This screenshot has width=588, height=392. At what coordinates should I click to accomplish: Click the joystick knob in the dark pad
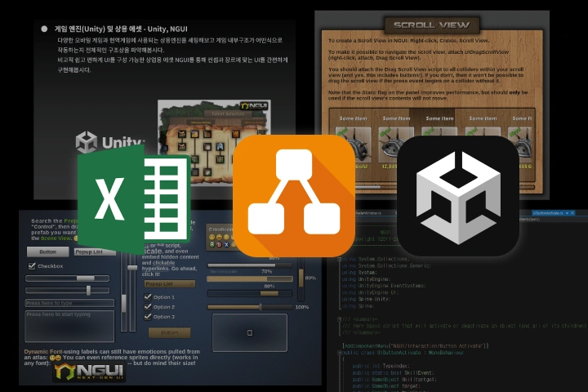[250, 332]
